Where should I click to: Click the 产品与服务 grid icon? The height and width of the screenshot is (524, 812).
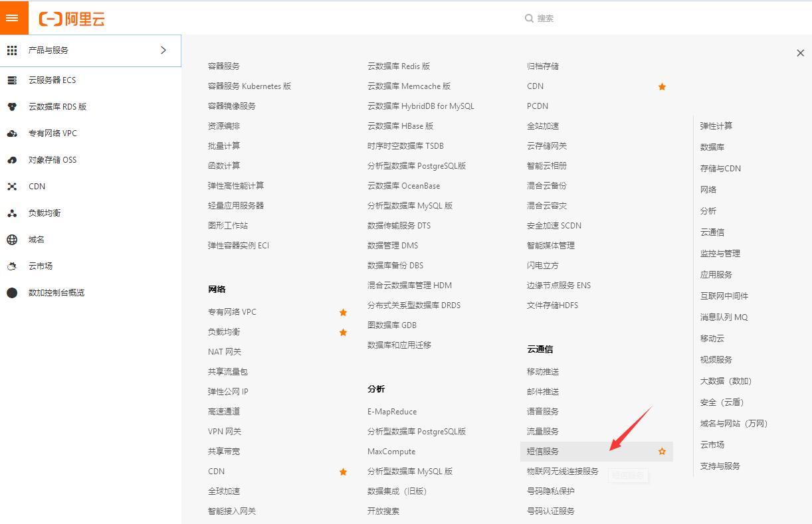(x=12, y=50)
